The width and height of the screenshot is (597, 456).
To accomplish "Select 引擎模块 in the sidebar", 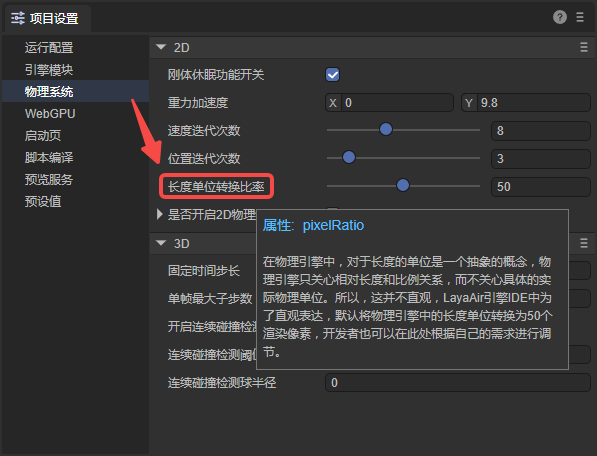I will point(49,70).
